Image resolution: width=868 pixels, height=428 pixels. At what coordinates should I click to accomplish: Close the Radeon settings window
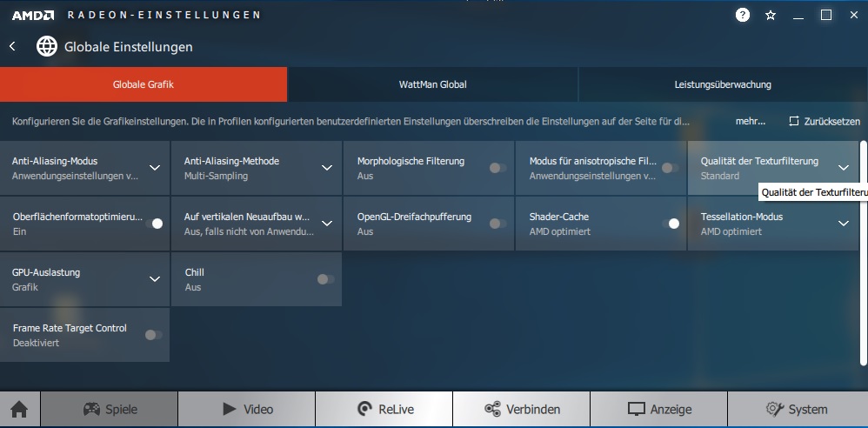point(853,15)
